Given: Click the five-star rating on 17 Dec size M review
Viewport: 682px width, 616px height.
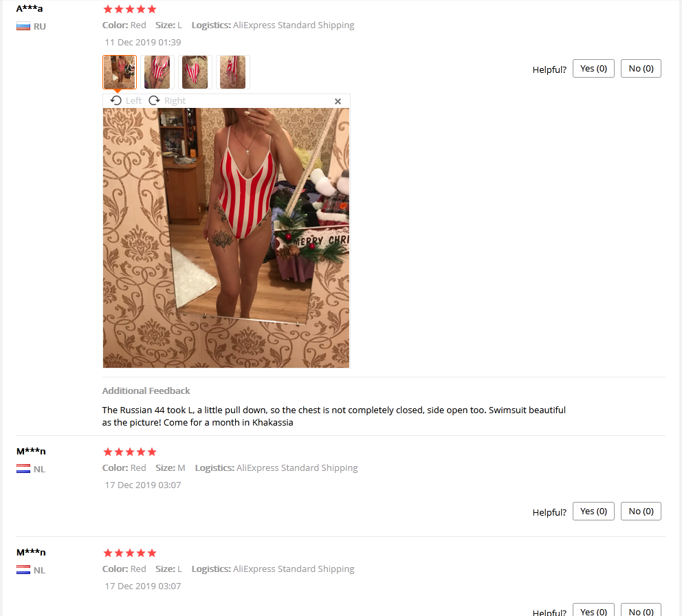Looking at the screenshot, I should (130, 452).
